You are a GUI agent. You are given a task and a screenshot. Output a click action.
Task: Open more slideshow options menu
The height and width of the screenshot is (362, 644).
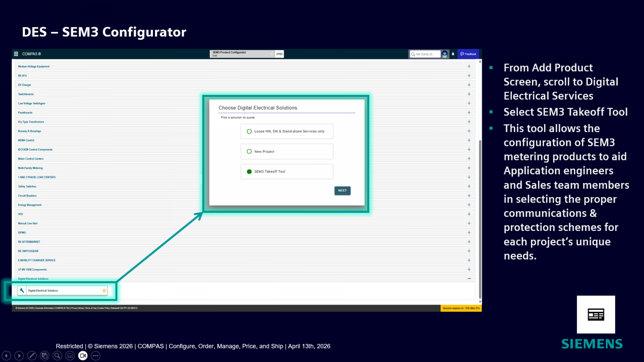(x=95, y=356)
